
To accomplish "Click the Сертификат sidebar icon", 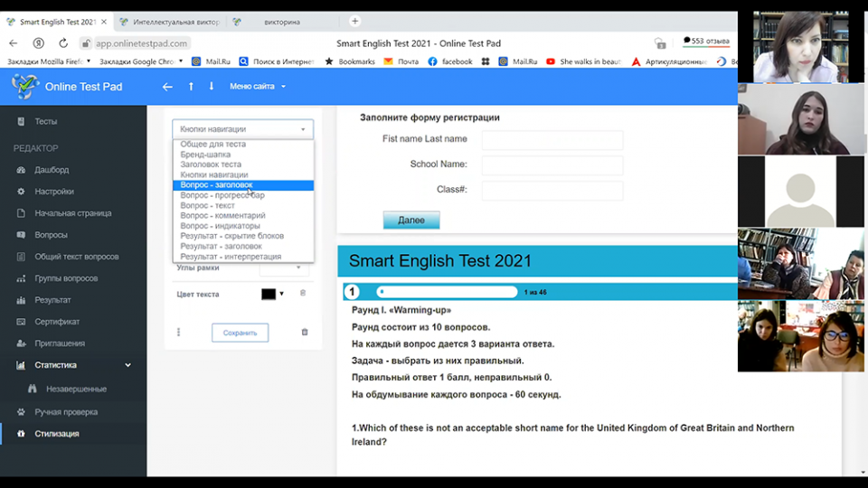I will 21,322.
